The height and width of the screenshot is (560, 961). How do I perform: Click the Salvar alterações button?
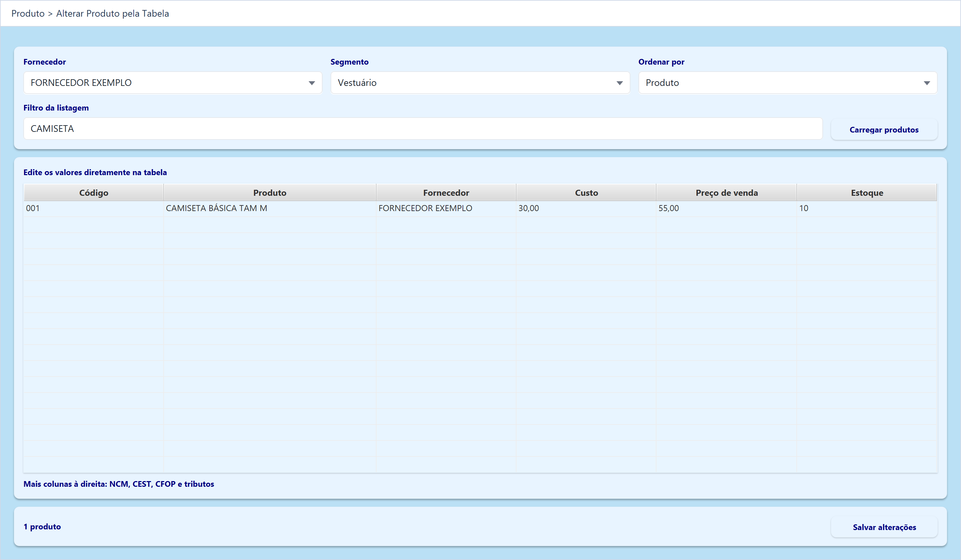pyautogui.click(x=884, y=527)
